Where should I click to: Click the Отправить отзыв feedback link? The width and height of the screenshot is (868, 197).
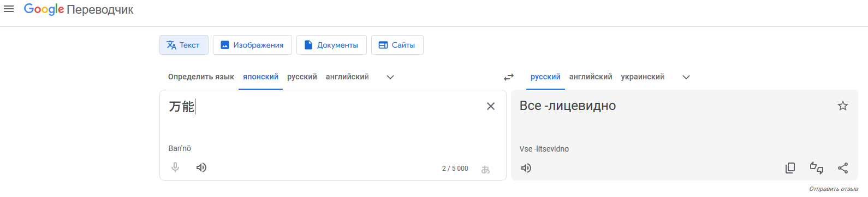(x=834, y=189)
